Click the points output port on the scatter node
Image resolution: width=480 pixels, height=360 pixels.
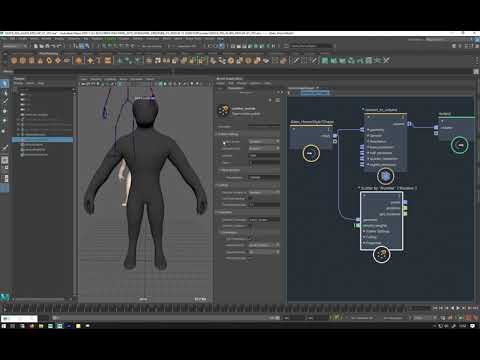click(x=405, y=202)
